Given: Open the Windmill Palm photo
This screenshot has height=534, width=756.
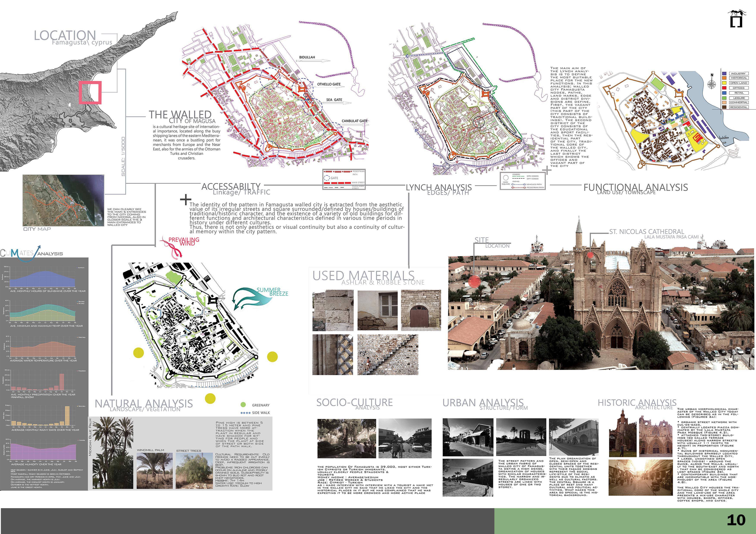Looking at the screenshot, I should pos(155,470).
